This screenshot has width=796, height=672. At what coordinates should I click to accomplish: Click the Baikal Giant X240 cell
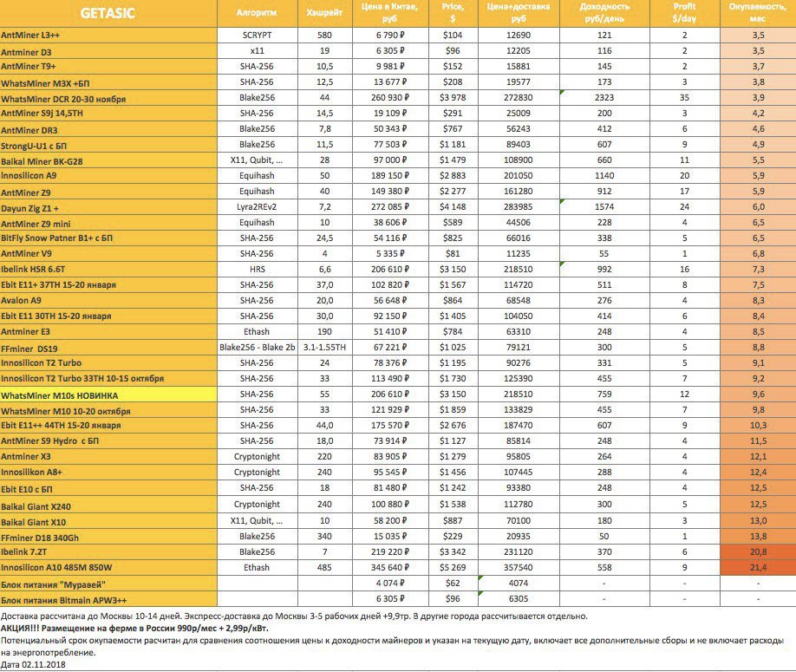[108, 506]
